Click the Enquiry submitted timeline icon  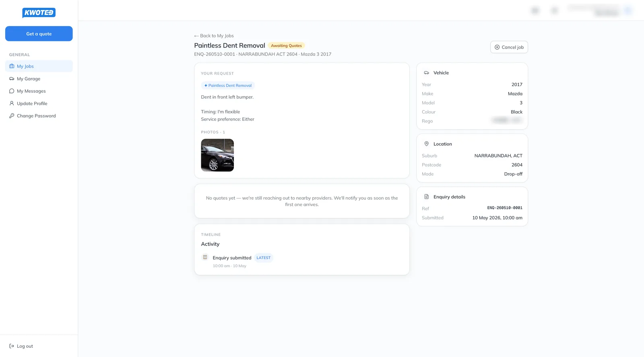(205, 257)
